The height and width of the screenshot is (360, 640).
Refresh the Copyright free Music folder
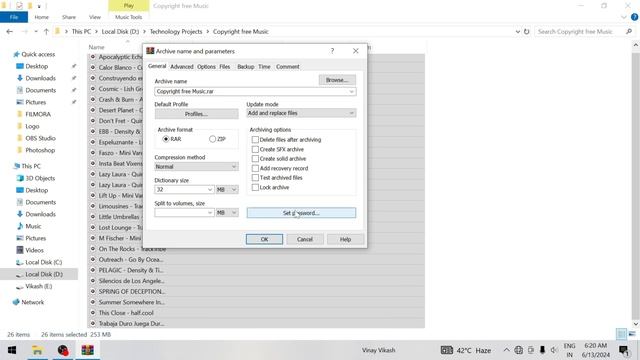[x=527, y=31]
